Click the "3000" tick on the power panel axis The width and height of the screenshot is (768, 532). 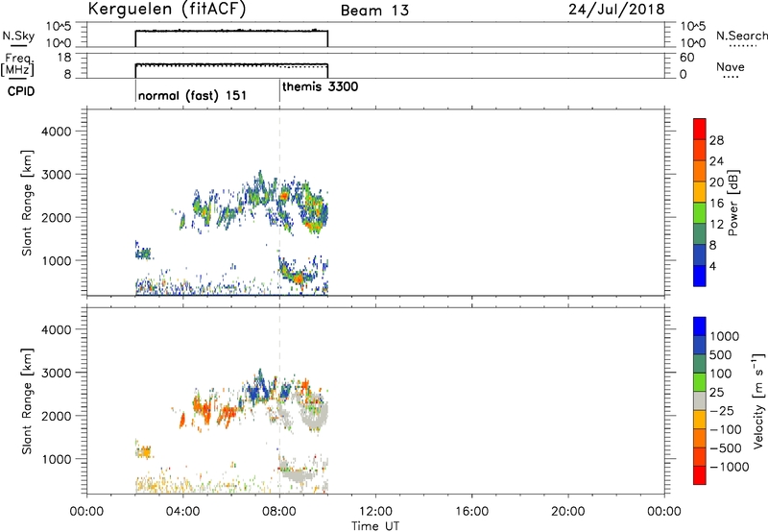coord(56,175)
